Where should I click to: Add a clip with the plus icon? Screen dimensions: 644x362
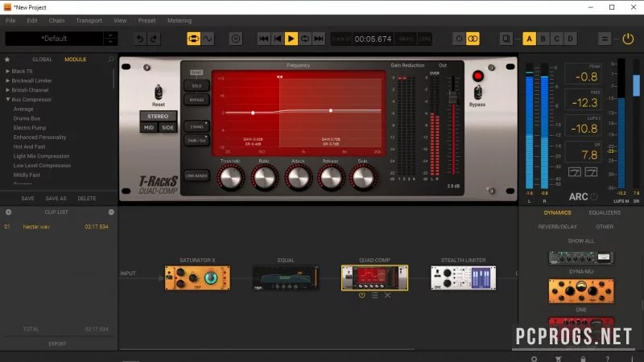tap(8, 212)
